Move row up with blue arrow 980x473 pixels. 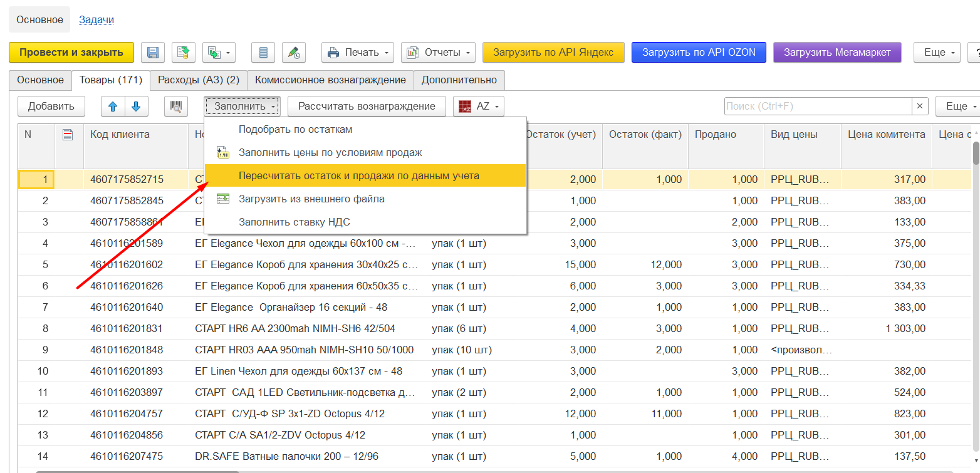(113, 107)
